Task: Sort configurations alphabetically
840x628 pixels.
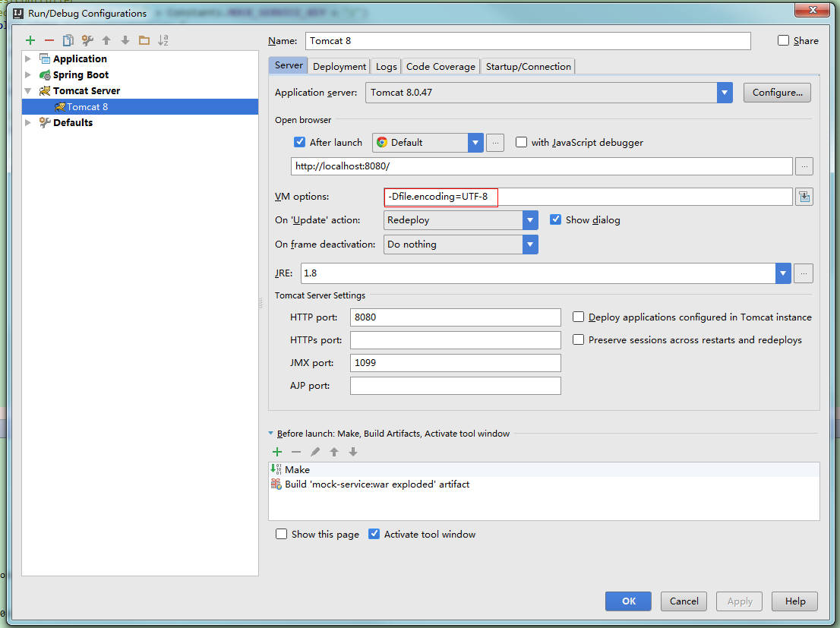Action: pyautogui.click(x=163, y=40)
